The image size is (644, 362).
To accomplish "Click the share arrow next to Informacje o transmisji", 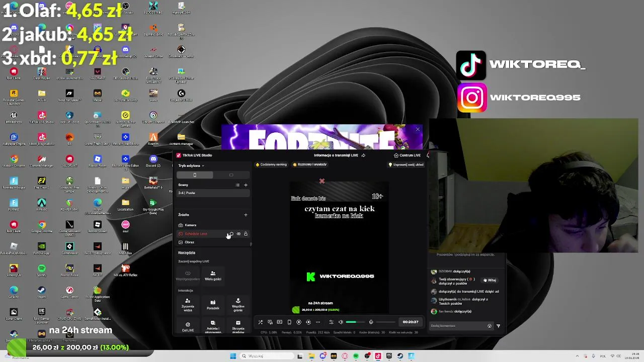I will 363,155.
